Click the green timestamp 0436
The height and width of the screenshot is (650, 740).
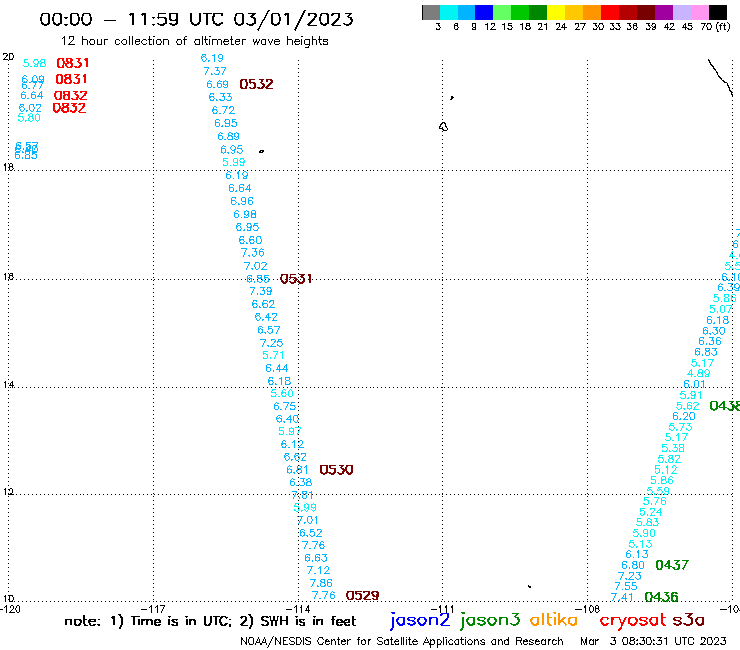click(x=661, y=597)
